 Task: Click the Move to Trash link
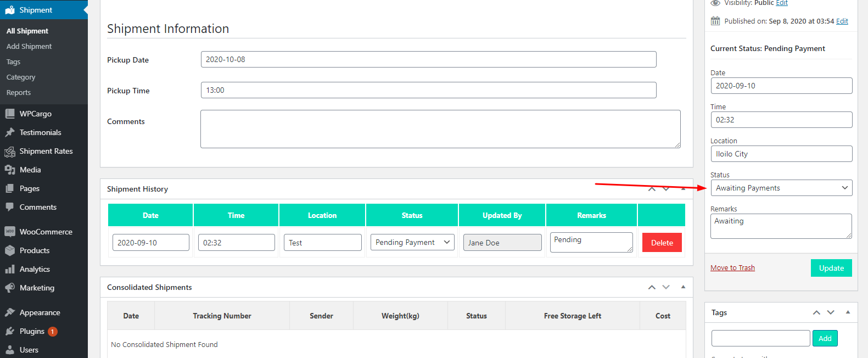click(732, 268)
